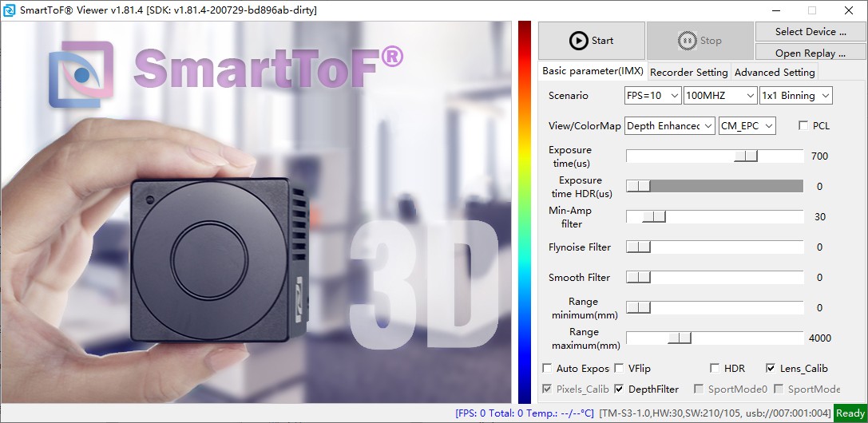The image size is (868, 423).
Task: Open the Depth Enhanced view dropdown
Action: tap(670, 126)
